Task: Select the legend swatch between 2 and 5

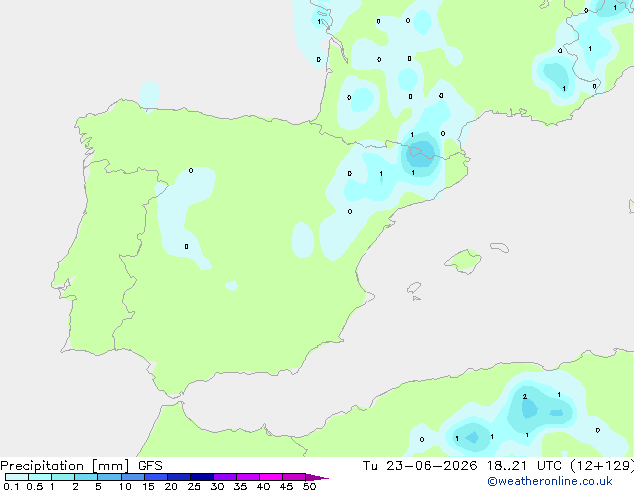Action: click(x=86, y=477)
